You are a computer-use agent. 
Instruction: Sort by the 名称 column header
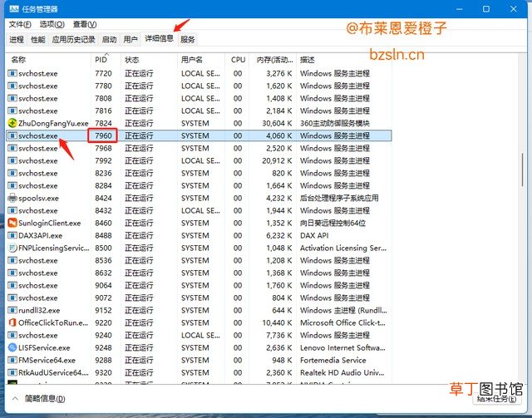(48, 60)
